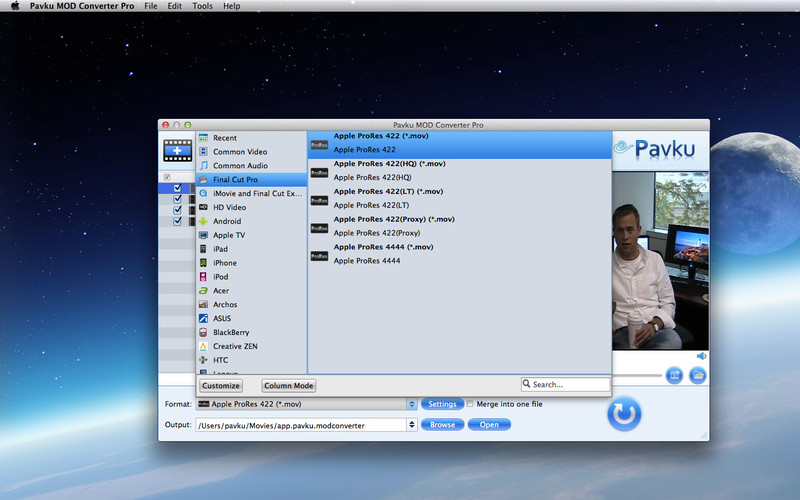Enable Merge into one file checkbox

pos(470,404)
